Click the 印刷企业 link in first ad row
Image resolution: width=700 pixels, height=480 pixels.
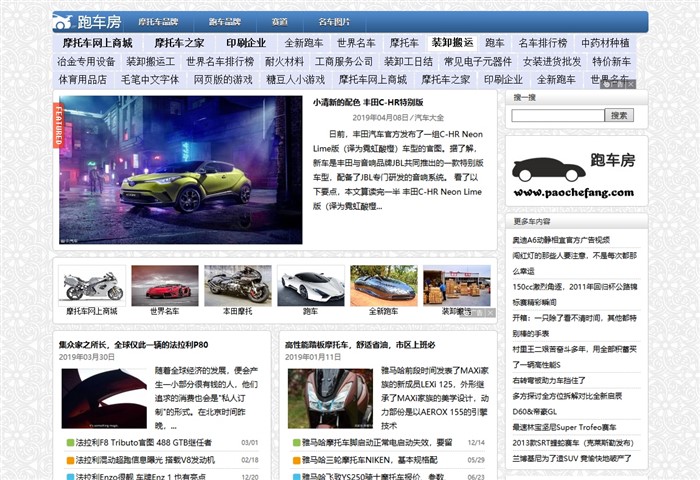[246, 43]
